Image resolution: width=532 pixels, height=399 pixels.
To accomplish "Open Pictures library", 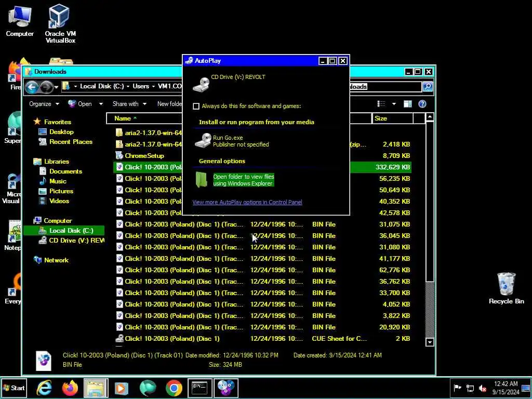I will point(61,191).
